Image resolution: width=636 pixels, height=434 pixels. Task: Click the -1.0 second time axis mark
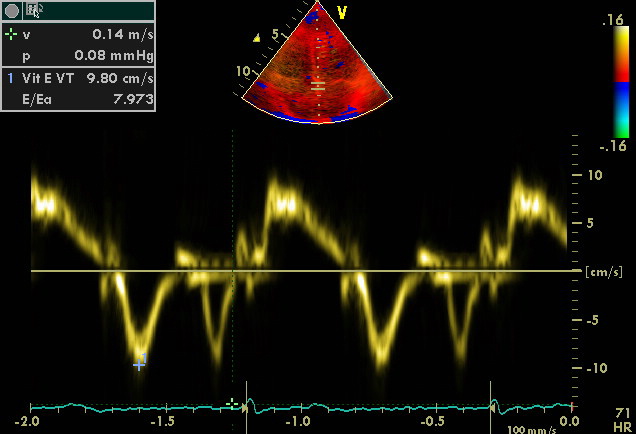[x=297, y=422]
